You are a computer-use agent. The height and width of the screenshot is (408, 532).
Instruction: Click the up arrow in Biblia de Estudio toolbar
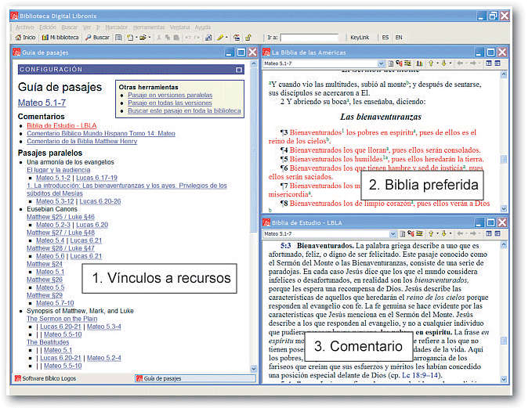point(431,233)
